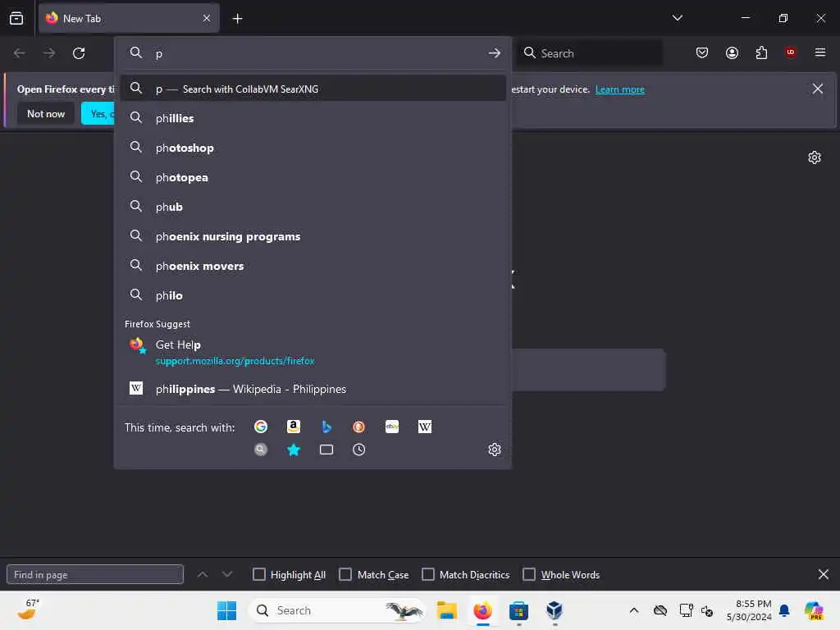Image resolution: width=840 pixels, height=630 pixels.
Task: Open search settings gear in dropdown
Action: tap(495, 450)
